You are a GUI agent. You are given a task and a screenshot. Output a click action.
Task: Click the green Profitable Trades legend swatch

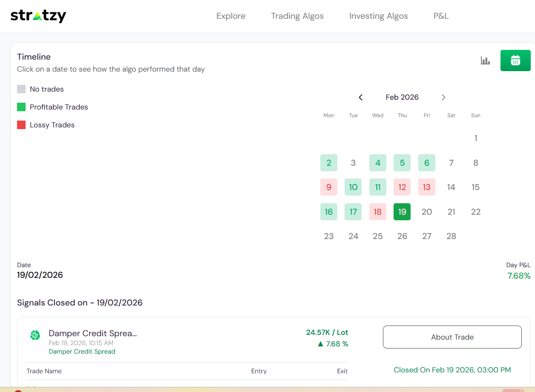click(x=21, y=107)
